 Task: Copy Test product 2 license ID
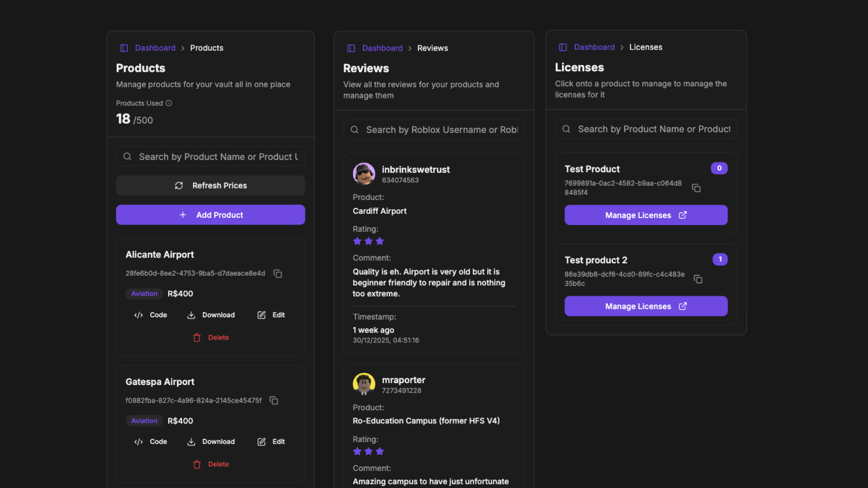698,279
